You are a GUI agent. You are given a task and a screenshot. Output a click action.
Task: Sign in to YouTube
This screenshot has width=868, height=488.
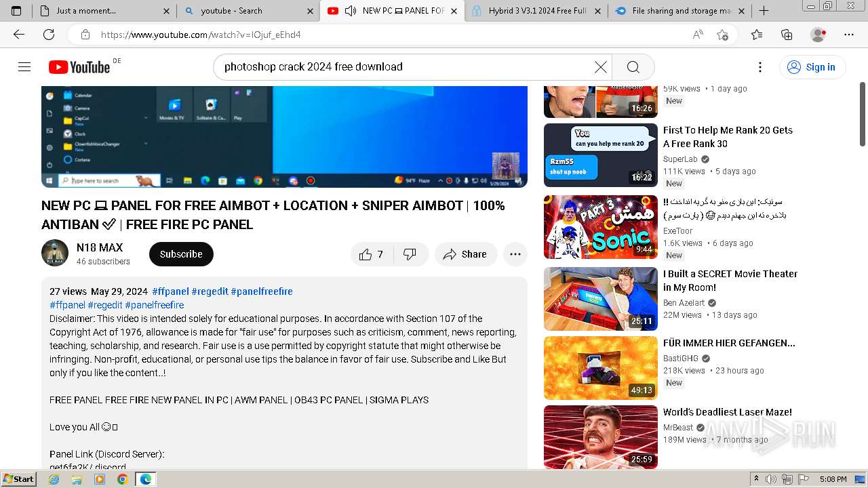(x=812, y=66)
